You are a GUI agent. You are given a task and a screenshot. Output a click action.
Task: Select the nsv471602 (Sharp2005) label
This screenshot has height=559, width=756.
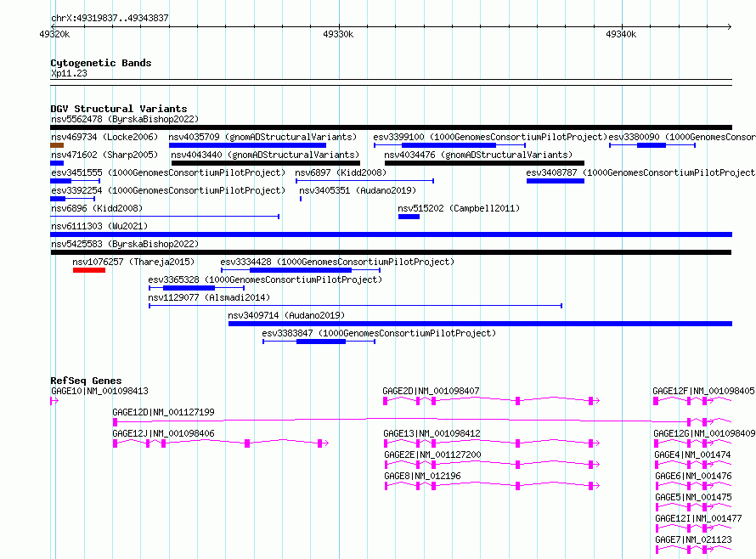104,155
